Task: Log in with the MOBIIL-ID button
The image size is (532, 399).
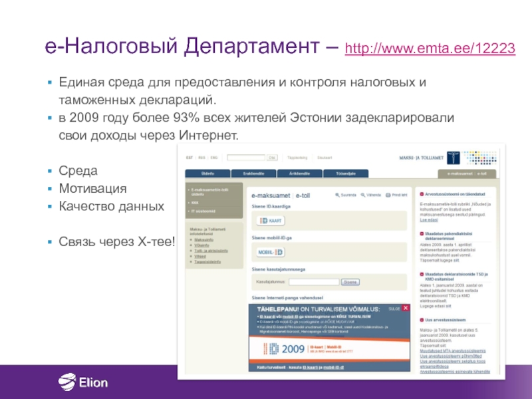Action: 271,252
